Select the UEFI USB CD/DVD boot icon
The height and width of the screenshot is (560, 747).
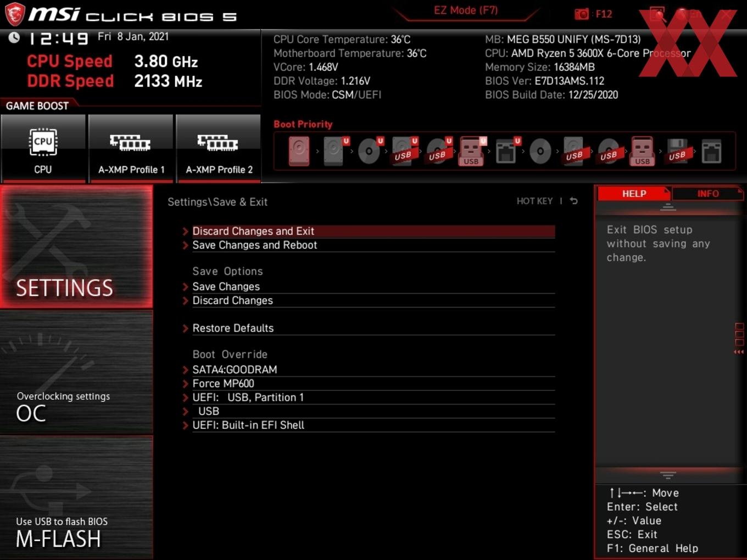pyautogui.click(x=439, y=151)
